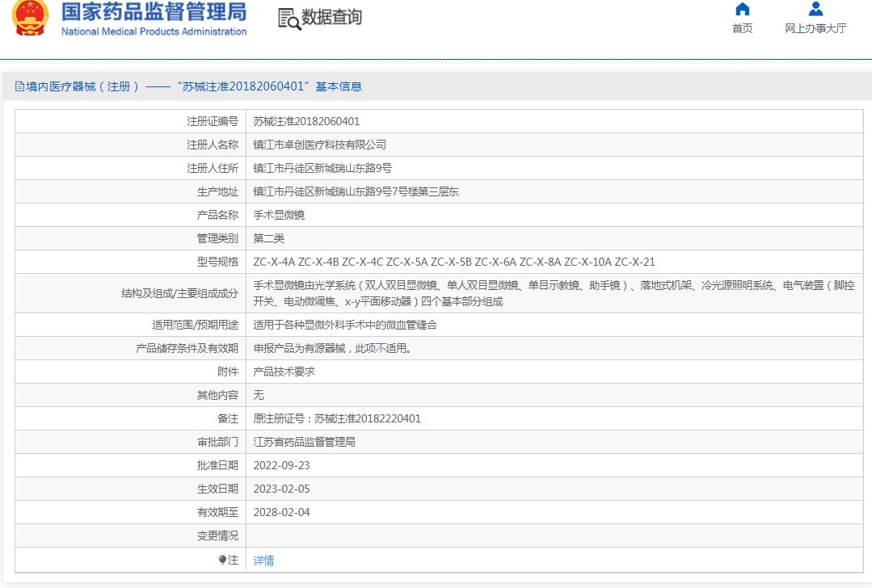Click 江苏省药品监督管理局 value

click(x=304, y=442)
